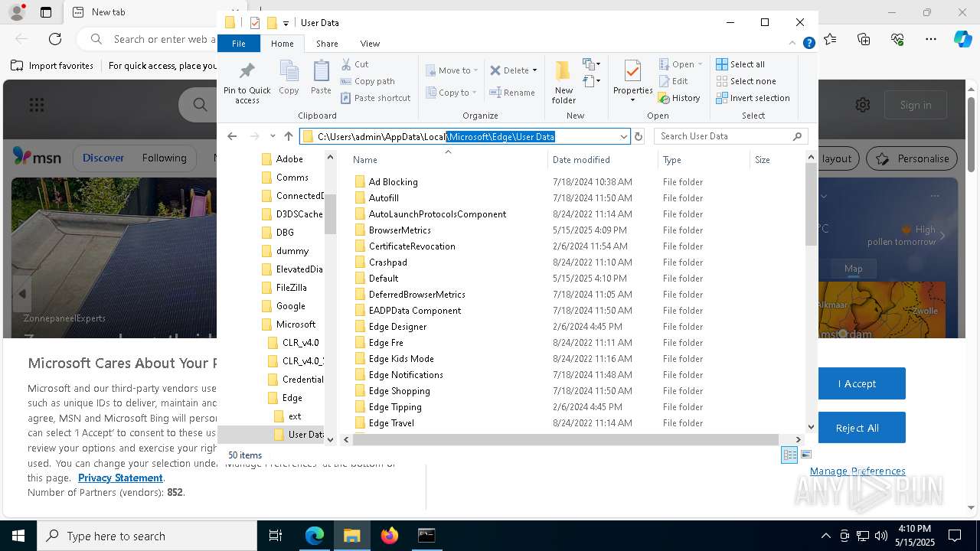The height and width of the screenshot is (551, 980).
Task: Switch to Share ribbon tab
Action: [327, 44]
